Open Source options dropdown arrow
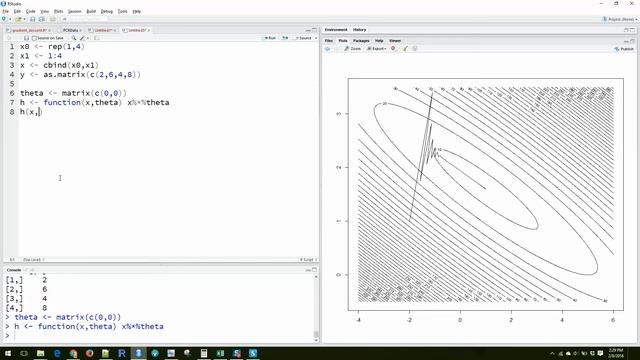 coord(316,38)
